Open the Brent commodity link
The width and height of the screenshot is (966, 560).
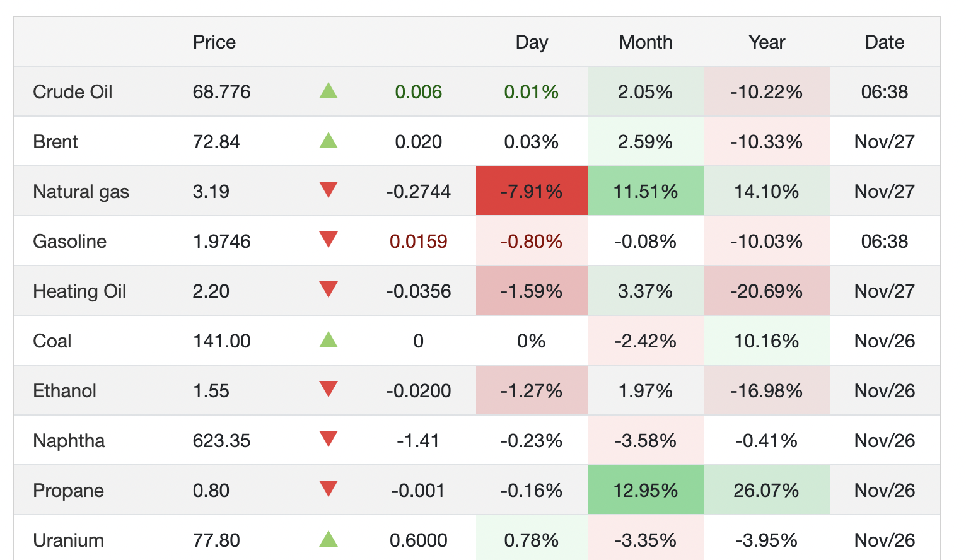55,142
